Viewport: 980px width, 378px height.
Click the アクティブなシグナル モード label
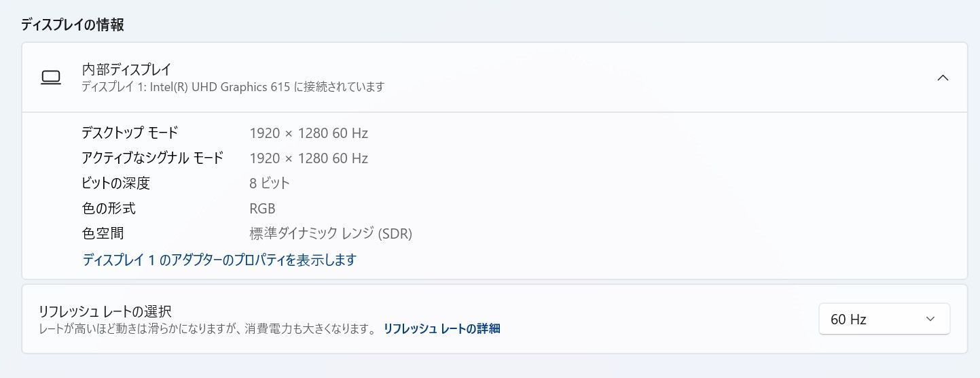pyautogui.click(x=152, y=158)
